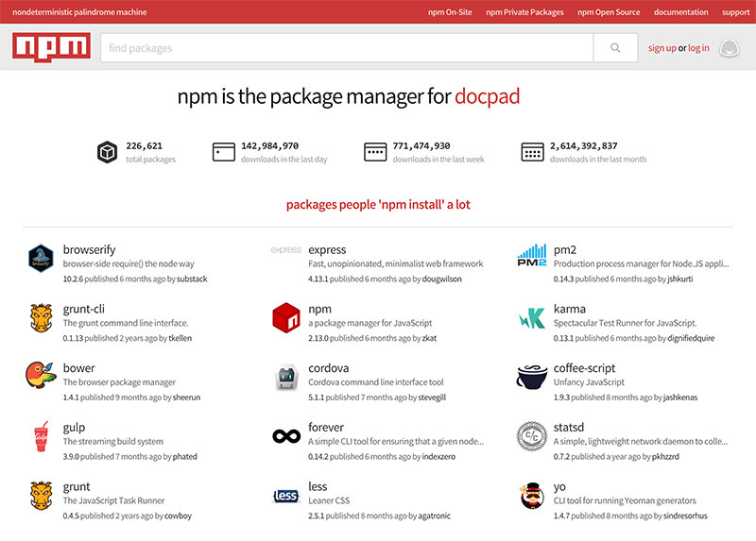
Task: Click the last month downloads calendar icon
Action: tap(532, 152)
